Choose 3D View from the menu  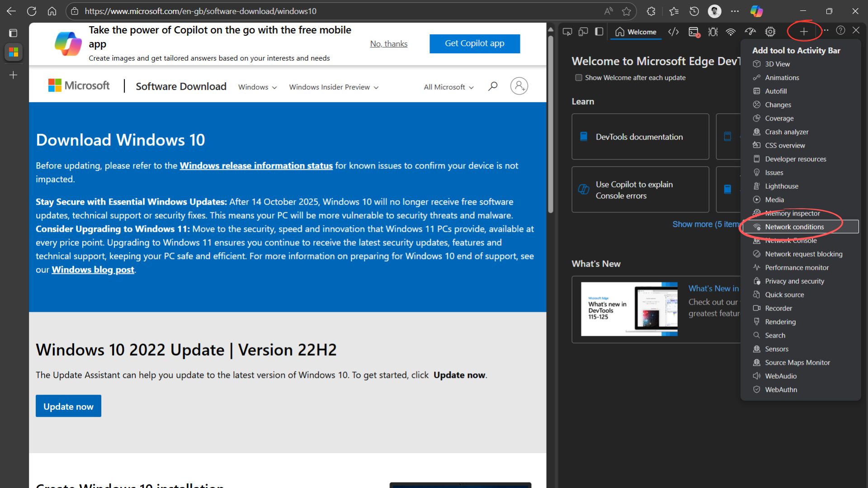[x=801, y=64]
